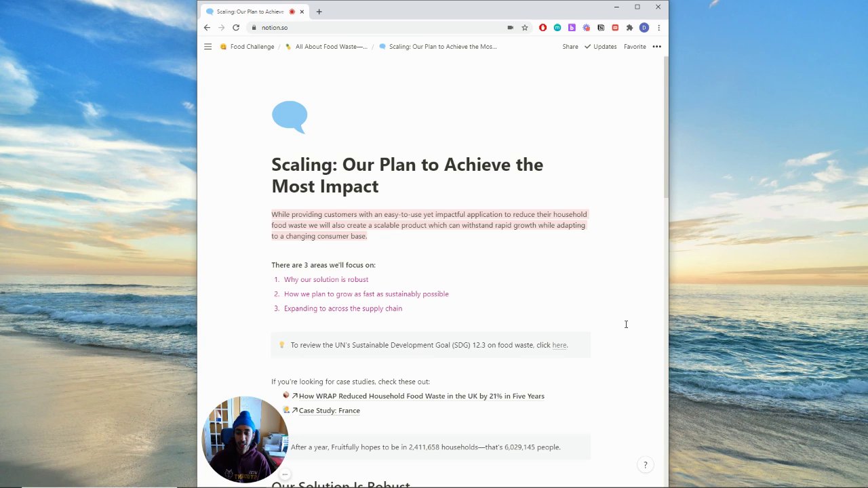Open Chrome three-dot menu
Viewport: 868px width, 488px height.
(658, 28)
